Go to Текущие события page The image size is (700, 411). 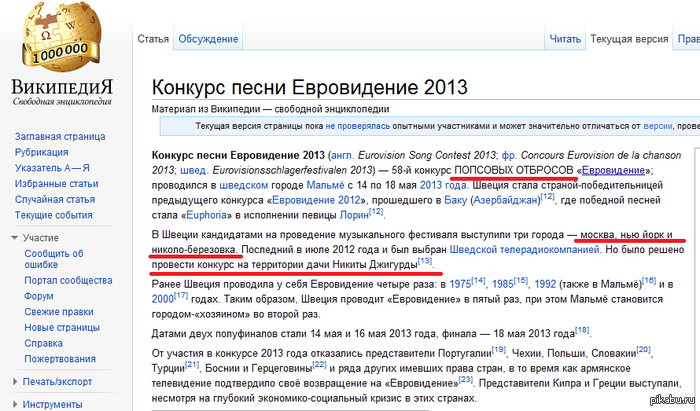(54, 215)
